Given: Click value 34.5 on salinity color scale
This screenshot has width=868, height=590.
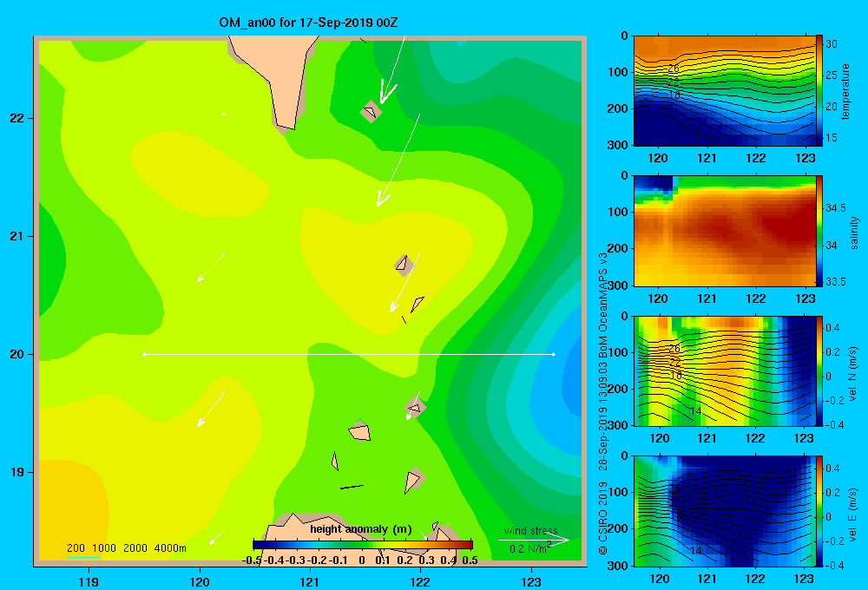Looking at the screenshot, I should coord(836,208).
